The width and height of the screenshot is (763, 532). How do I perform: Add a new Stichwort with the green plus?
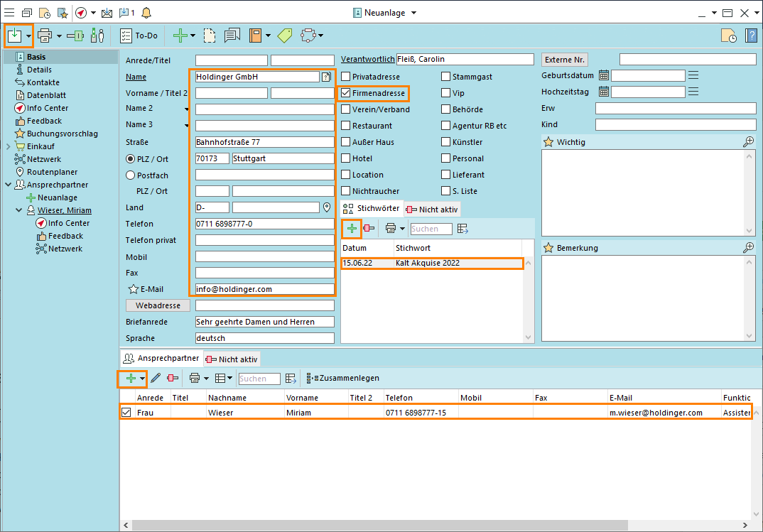(352, 228)
